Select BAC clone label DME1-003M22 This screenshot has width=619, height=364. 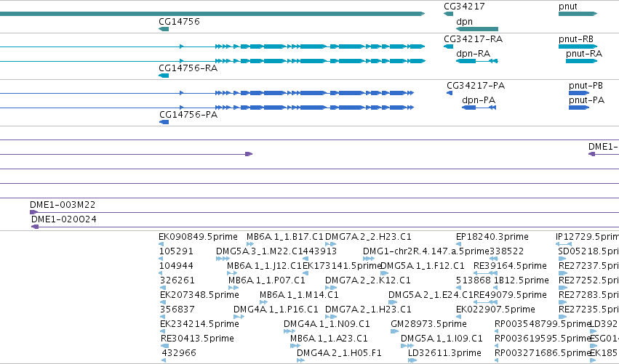pos(63,205)
